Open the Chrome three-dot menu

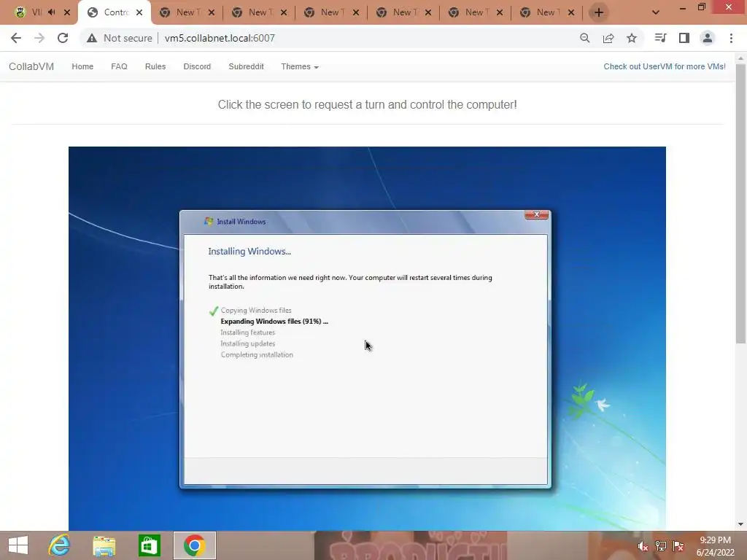click(731, 38)
